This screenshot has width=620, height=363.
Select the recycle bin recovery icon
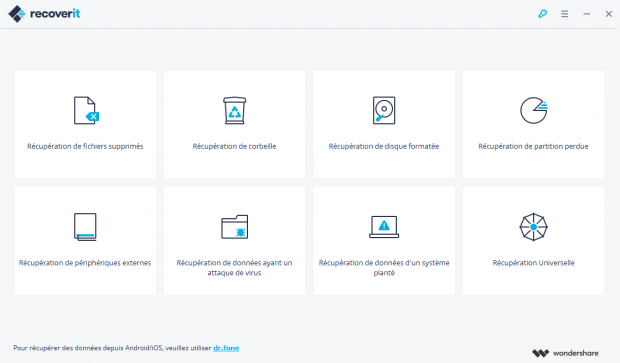pos(234,110)
